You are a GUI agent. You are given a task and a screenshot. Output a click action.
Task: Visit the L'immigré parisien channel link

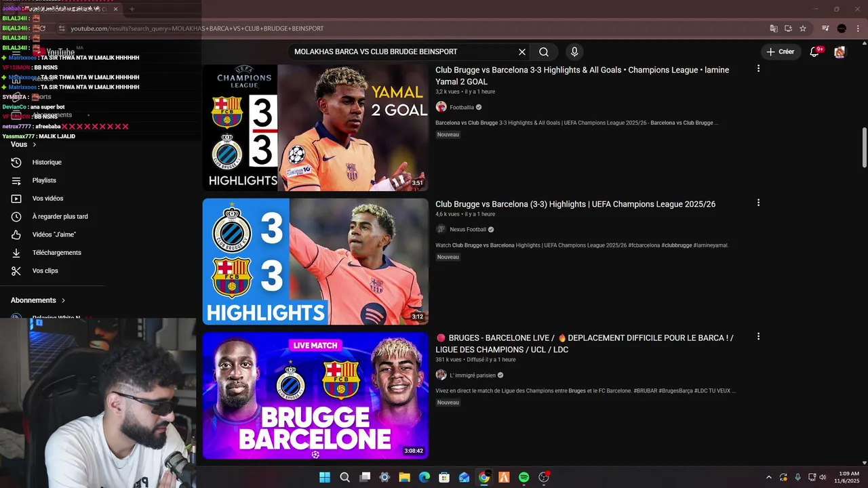click(x=473, y=375)
